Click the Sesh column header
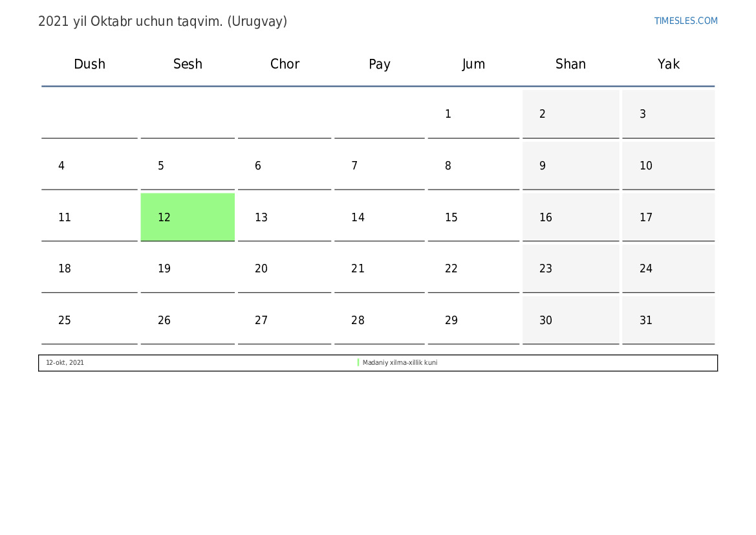Image resolution: width=756 pixels, height=535 pixels. coord(188,64)
